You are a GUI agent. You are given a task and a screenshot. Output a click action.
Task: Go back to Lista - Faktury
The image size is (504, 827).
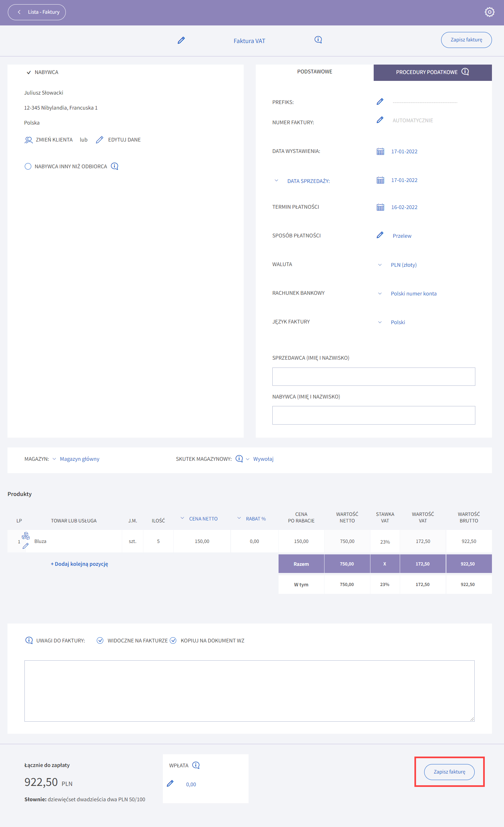coord(37,12)
